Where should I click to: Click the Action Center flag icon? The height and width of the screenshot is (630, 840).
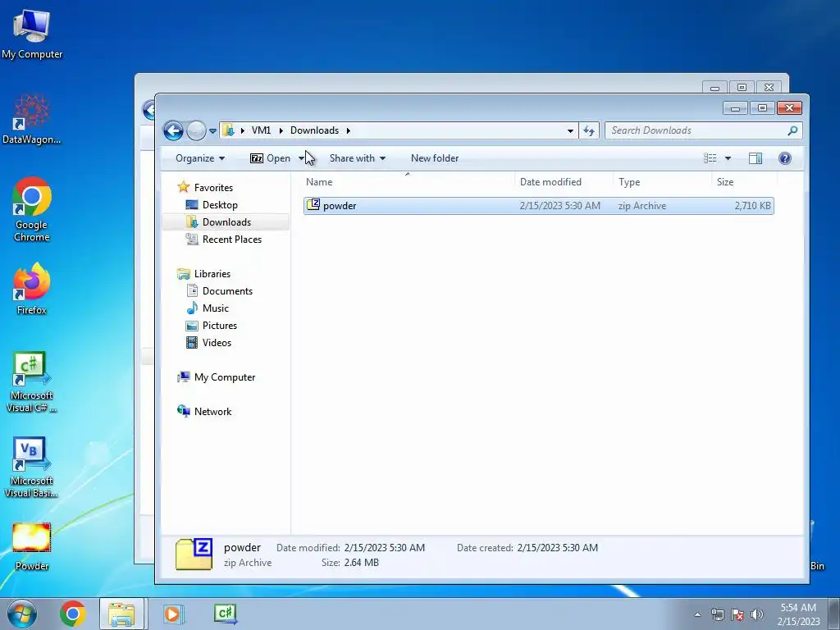[x=737, y=614]
